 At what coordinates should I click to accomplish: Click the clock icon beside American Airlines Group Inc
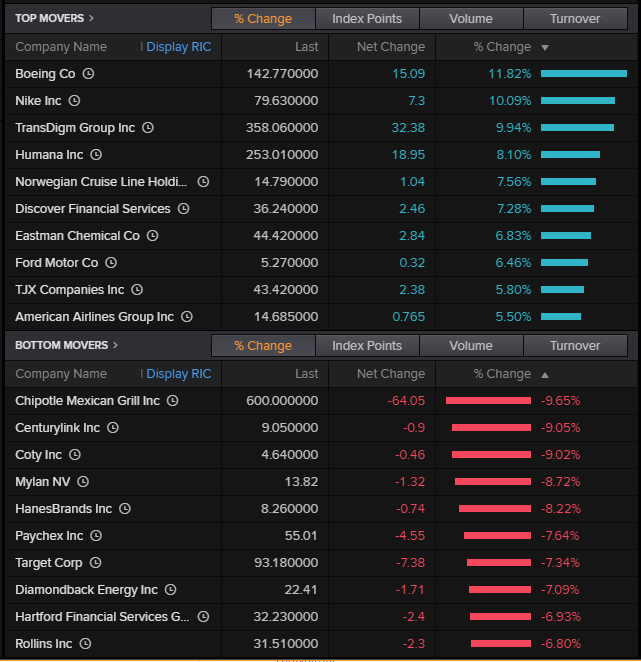tap(187, 317)
